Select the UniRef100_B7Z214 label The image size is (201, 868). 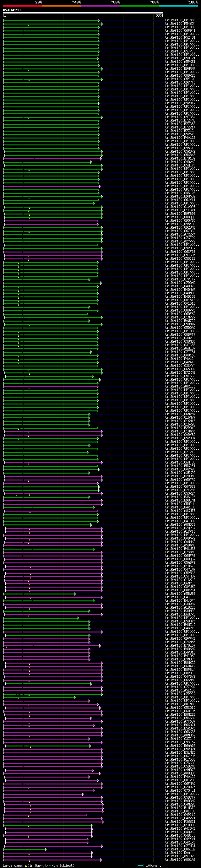180,127
